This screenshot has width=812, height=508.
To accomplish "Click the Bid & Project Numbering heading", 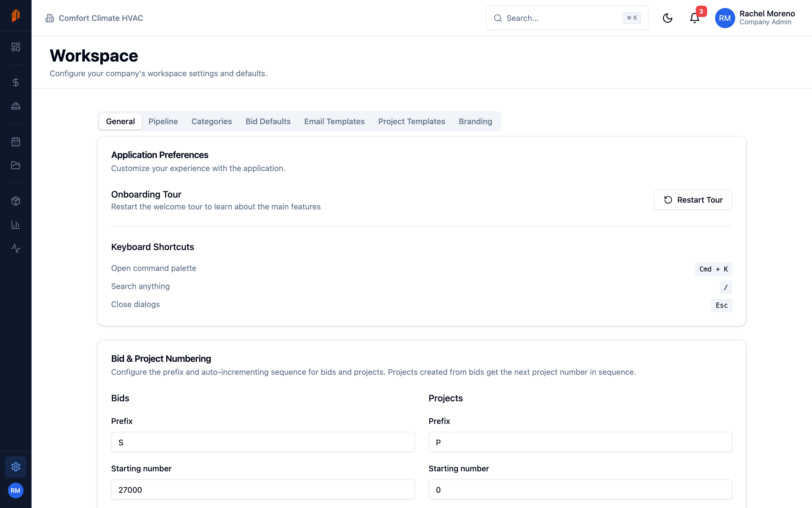I will click(161, 359).
